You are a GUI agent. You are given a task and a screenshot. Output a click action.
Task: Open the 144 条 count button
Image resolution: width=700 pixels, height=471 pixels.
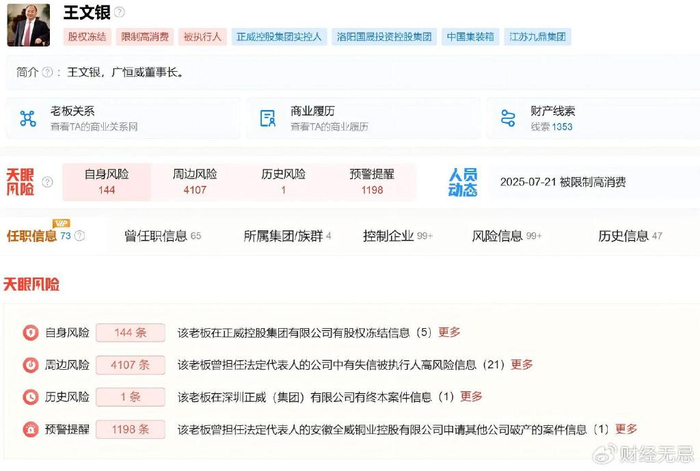pos(130,333)
